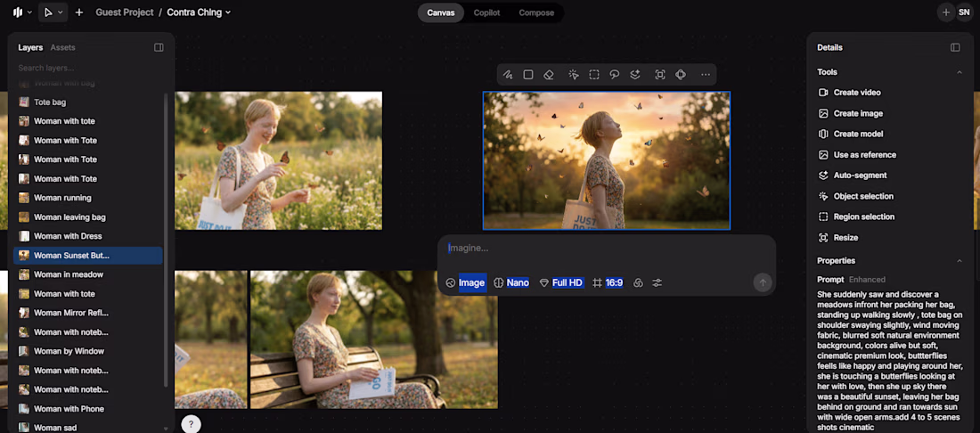Collapse the Details side panel

click(x=955, y=47)
